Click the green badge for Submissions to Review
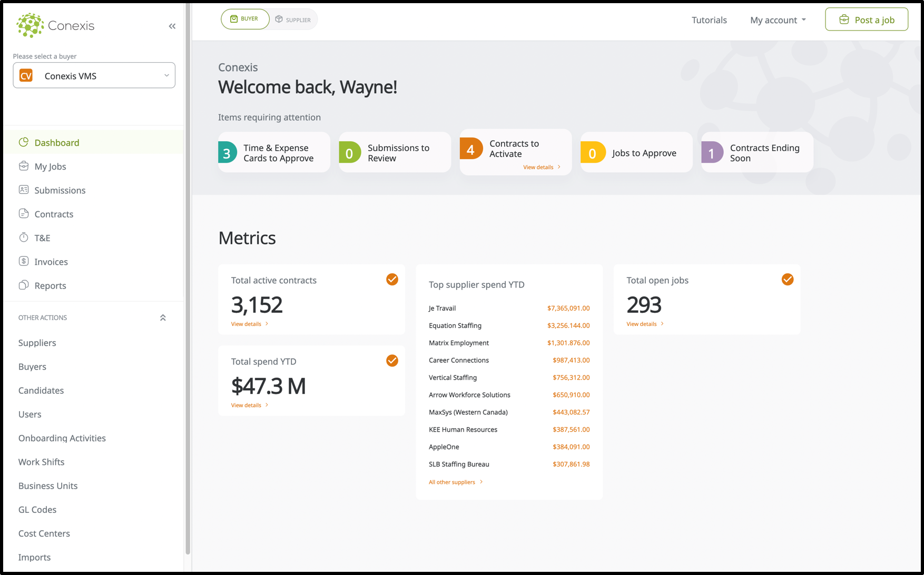The image size is (924, 575). (x=349, y=153)
